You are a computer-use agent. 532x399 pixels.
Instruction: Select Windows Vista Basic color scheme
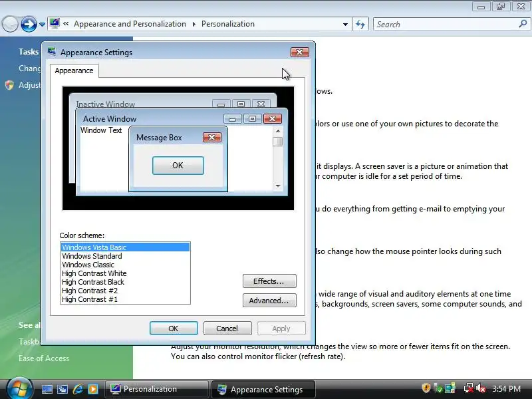(125, 247)
